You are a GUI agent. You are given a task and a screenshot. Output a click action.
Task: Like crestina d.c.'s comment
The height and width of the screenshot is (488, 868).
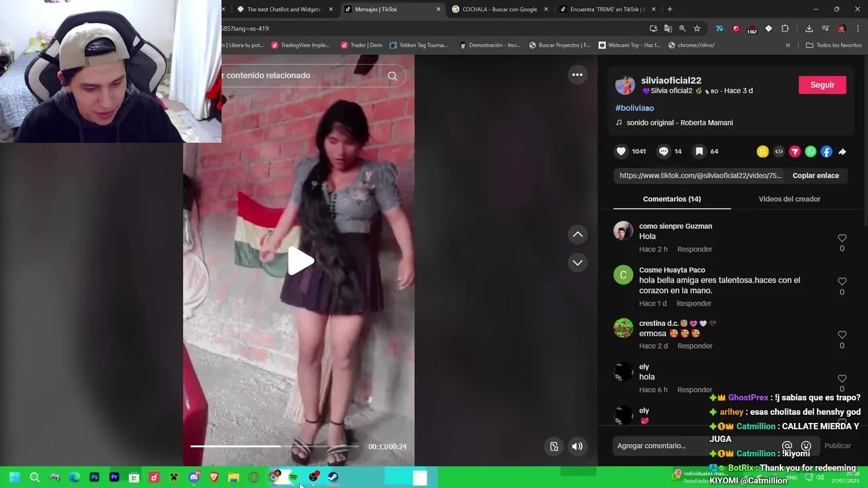click(x=842, y=335)
